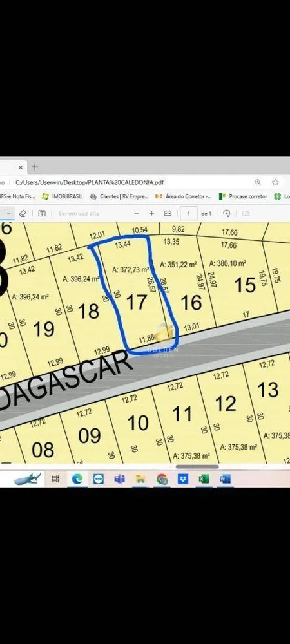Screen dimensions: 290x644
Task: Click the PDF page number field
Action: (x=189, y=213)
